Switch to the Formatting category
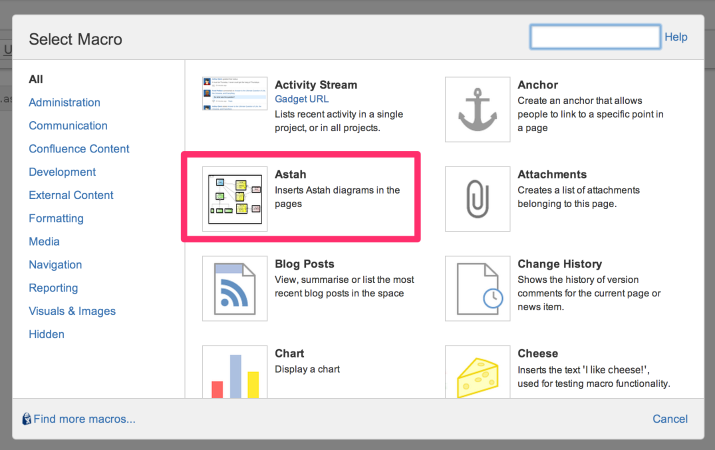This screenshot has height=450, width=715. [x=56, y=218]
